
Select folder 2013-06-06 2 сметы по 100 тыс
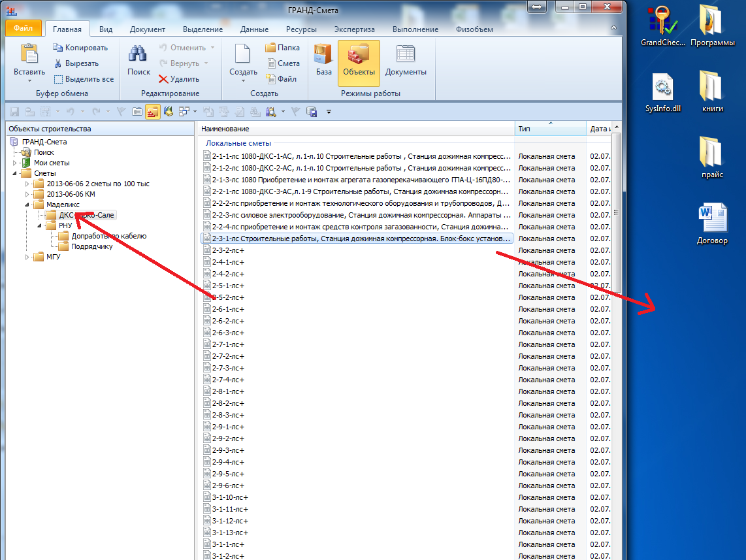98,184
